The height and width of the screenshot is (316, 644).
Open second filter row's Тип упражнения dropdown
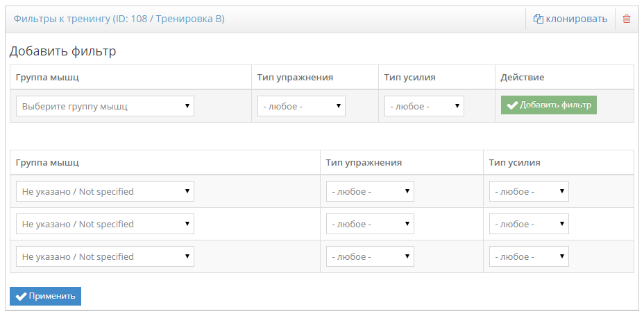[x=370, y=224]
